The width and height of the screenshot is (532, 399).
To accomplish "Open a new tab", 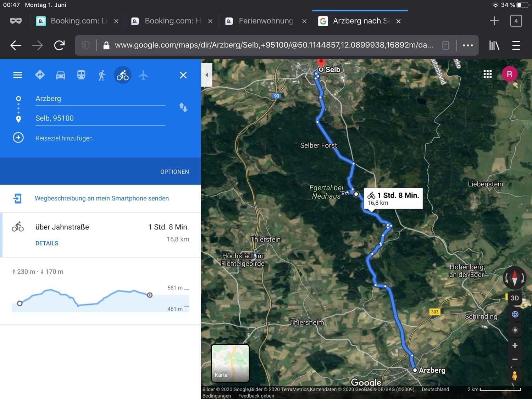I will 494,21.
